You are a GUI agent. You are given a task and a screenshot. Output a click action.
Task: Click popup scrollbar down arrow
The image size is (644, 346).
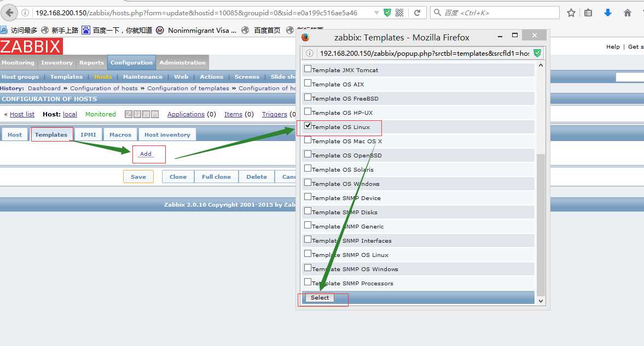point(541,301)
